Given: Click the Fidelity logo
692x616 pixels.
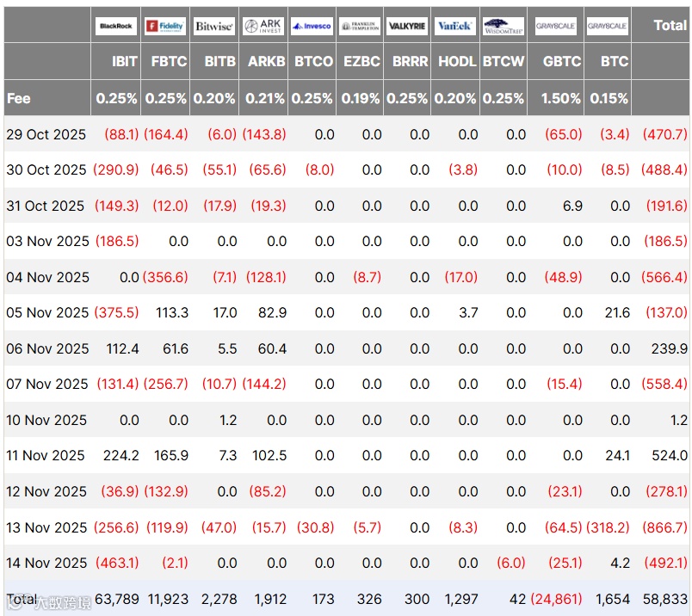Looking at the screenshot, I should pos(165,26).
